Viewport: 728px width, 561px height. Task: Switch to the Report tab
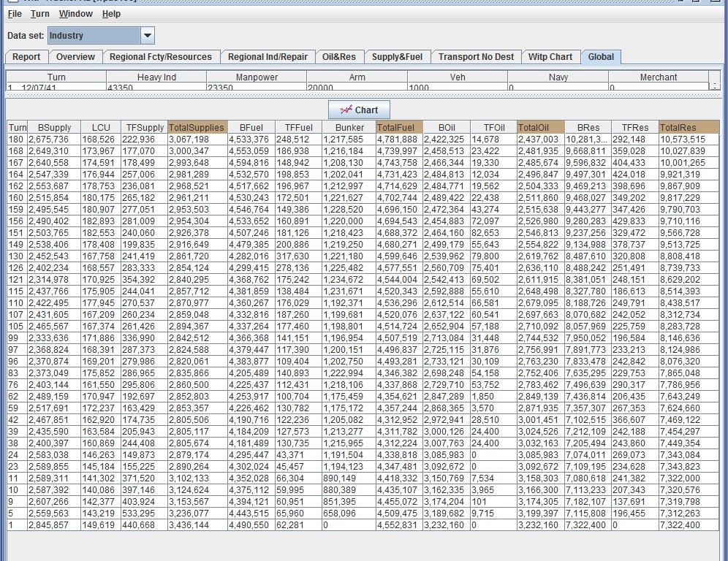click(26, 56)
